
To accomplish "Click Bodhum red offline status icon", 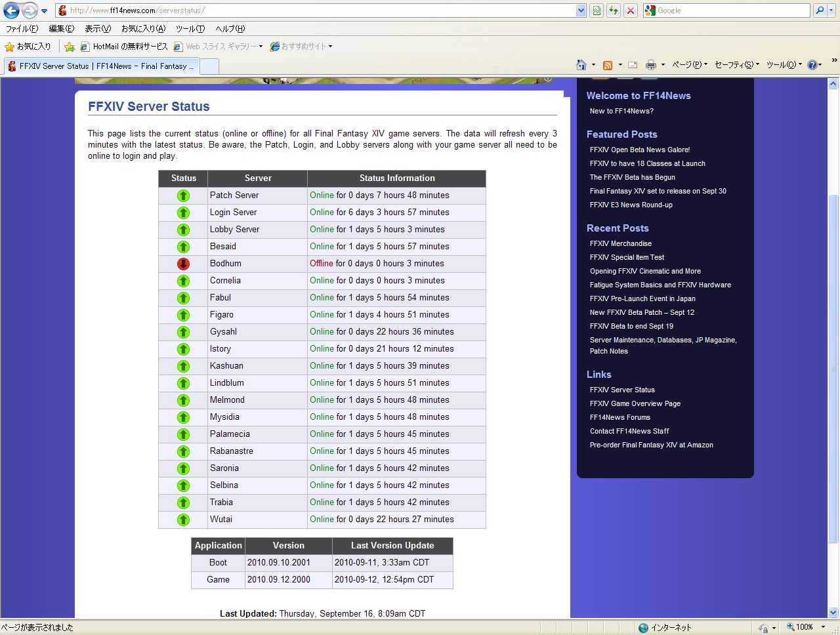I will pos(183,264).
